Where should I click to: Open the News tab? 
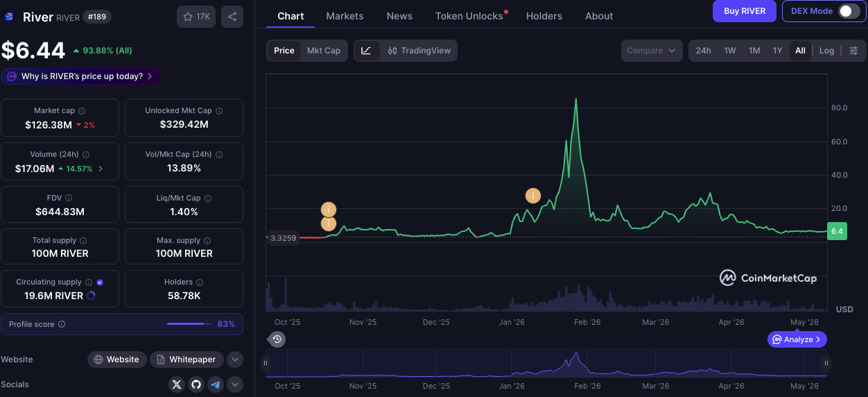399,16
